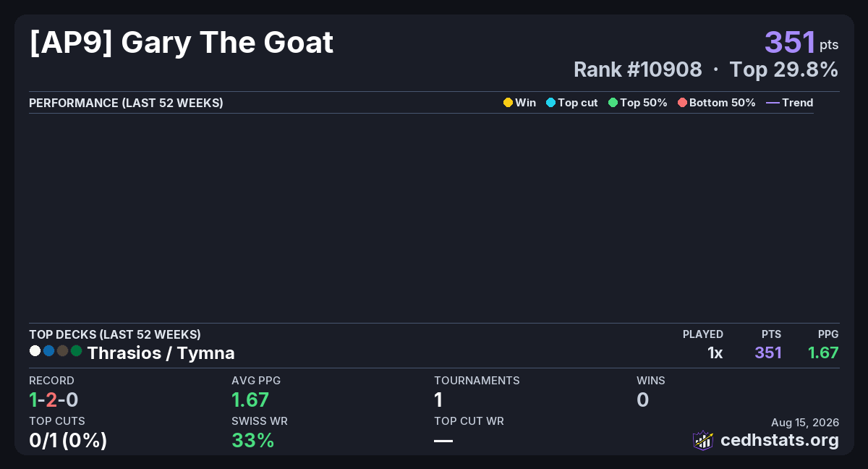The height and width of the screenshot is (469, 868).
Task: Click the white mana color circle
Action: [x=35, y=351]
